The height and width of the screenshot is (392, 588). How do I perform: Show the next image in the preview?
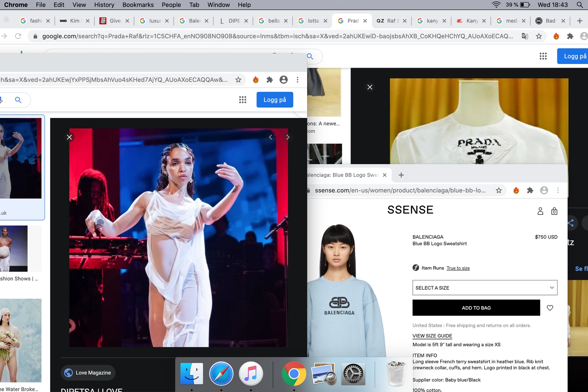click(288, 137)
